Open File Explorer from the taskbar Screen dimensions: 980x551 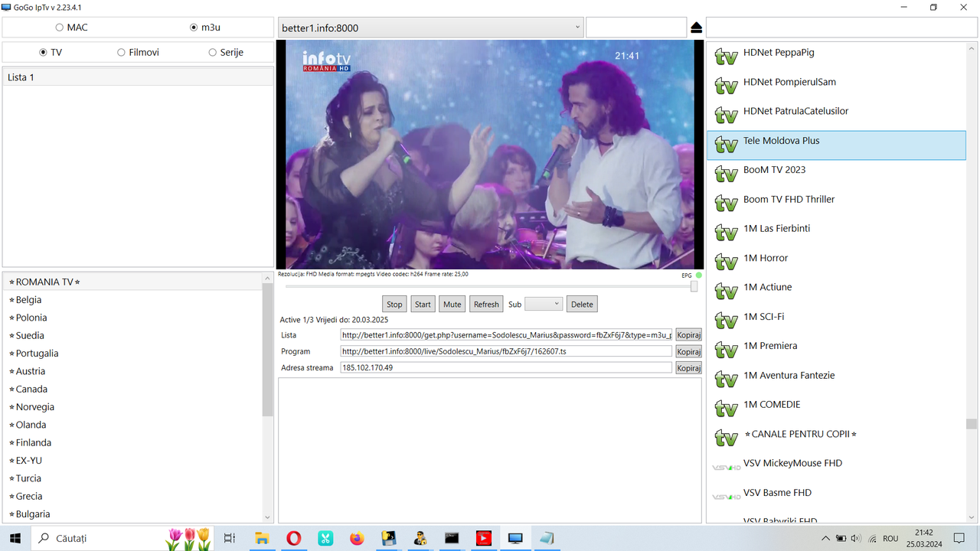(262, 538)
